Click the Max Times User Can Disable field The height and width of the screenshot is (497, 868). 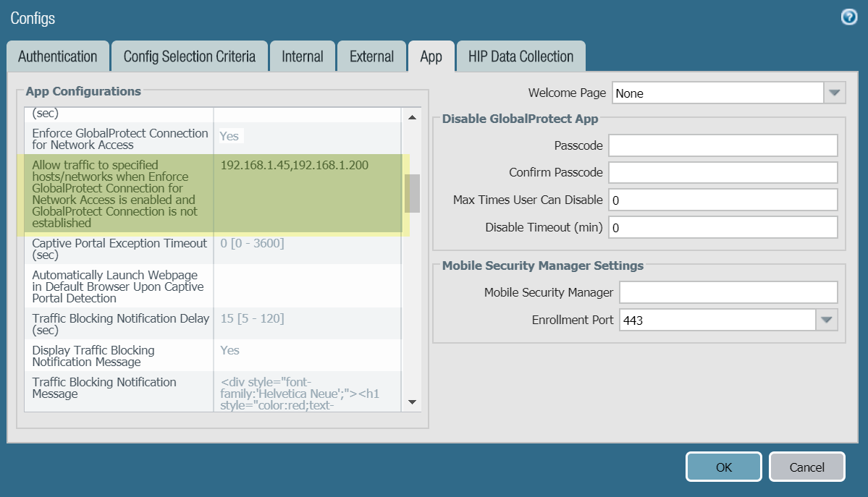[722, 200]
